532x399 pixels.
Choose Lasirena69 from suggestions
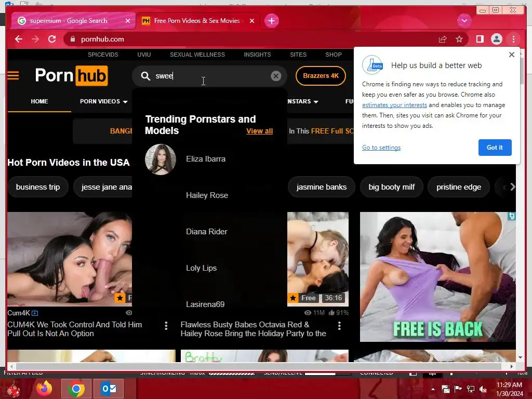point(205,304)
